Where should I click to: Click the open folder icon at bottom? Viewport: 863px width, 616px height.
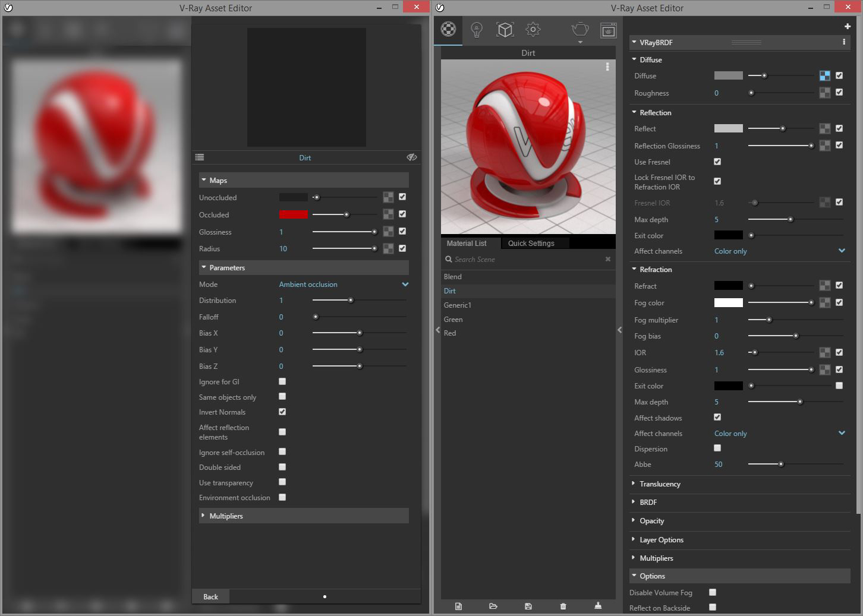[493, 606]
